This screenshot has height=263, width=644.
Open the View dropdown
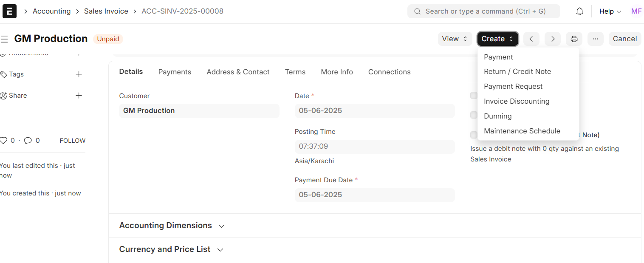point(455,39)
